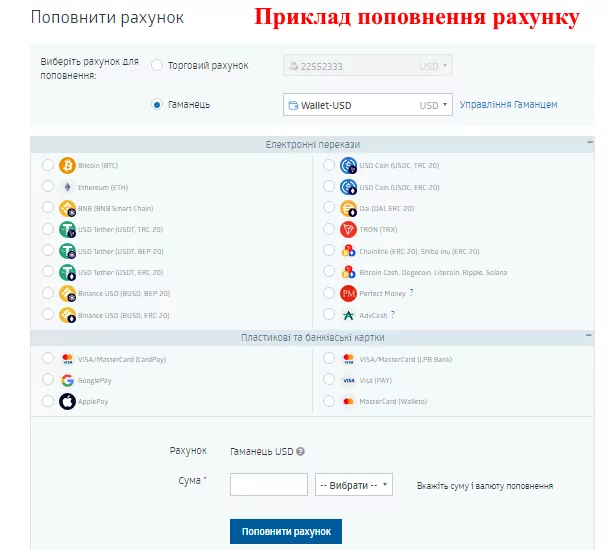Click the Ethereum (ETH) diamond icon
The height and width of the screenshot is (550, 614).
pos(67,187)
